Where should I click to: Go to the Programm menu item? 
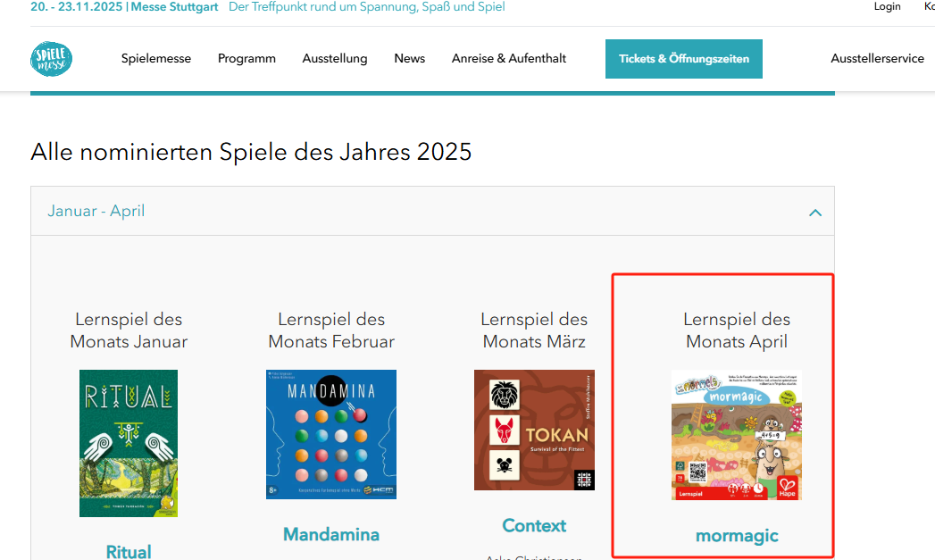(x=246, y=59)
